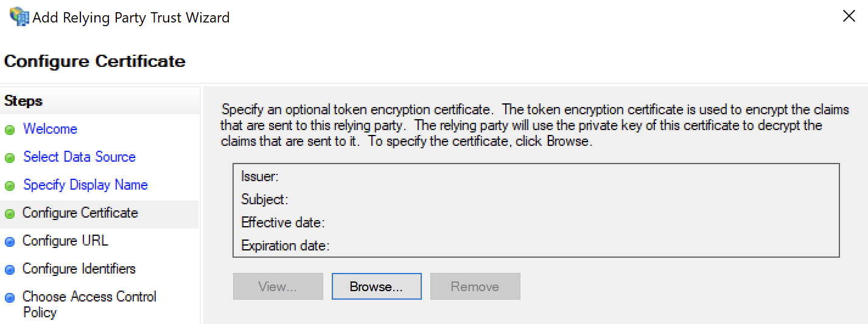Select the Configure URL step
Viewport: 868px width, 324px height.
click(x=65, y=241)
